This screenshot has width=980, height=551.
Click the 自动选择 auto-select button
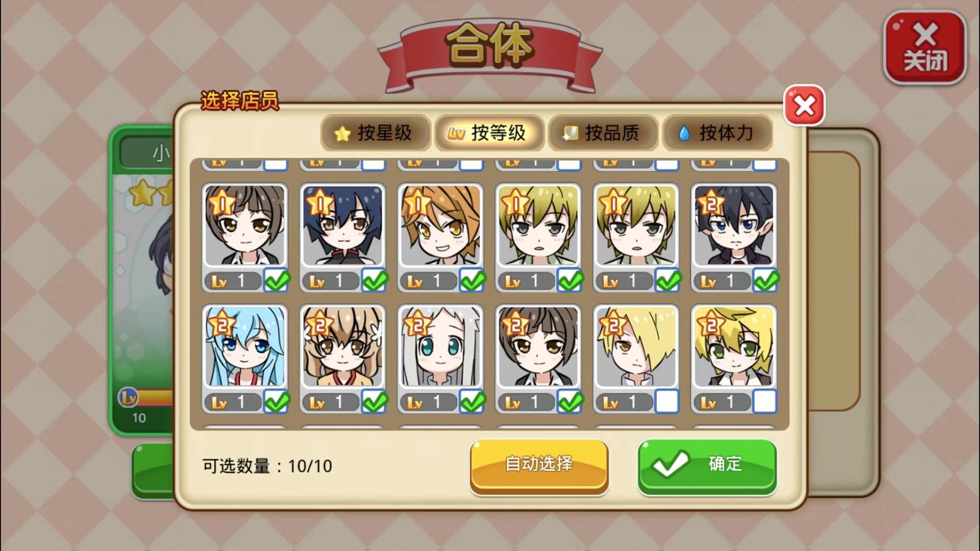tap(539, 465)
